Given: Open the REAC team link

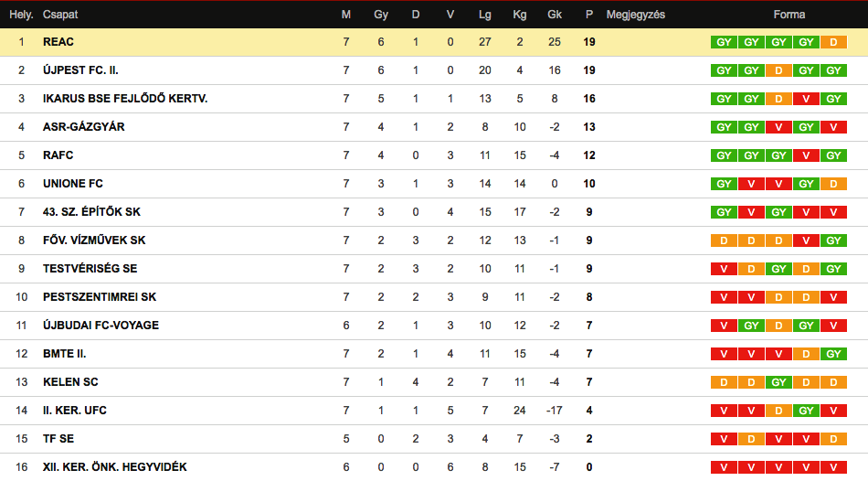Looking at the screenshot, I should 58,42.
